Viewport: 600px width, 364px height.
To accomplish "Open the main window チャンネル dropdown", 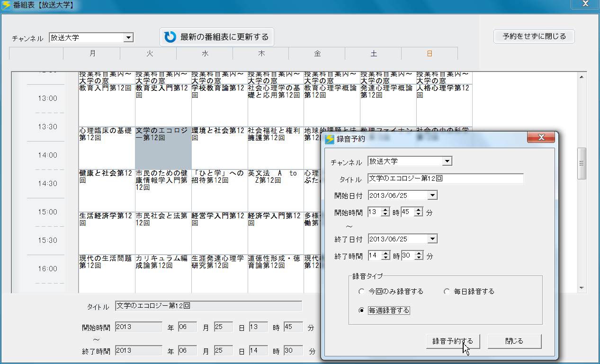I will point(128,38).
